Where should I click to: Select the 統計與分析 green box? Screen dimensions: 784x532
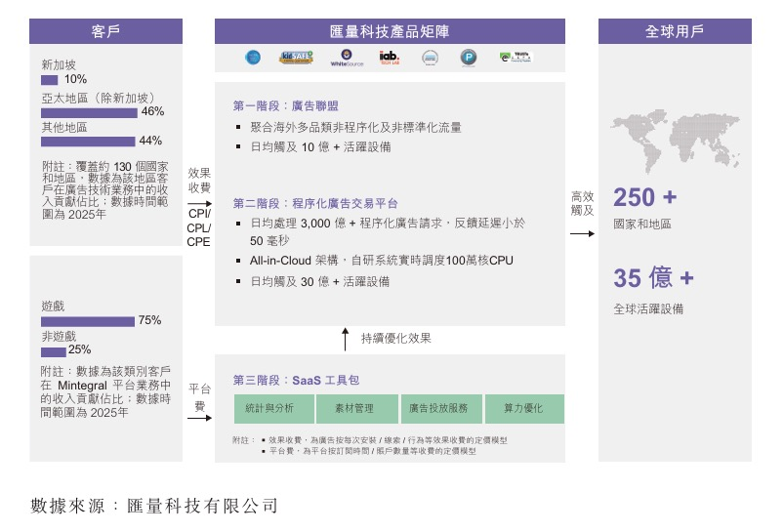274,408
